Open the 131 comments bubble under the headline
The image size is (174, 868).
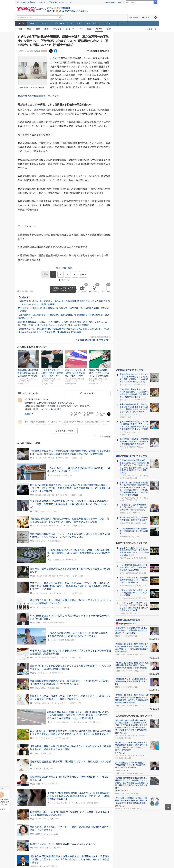(x=37, y=51)
